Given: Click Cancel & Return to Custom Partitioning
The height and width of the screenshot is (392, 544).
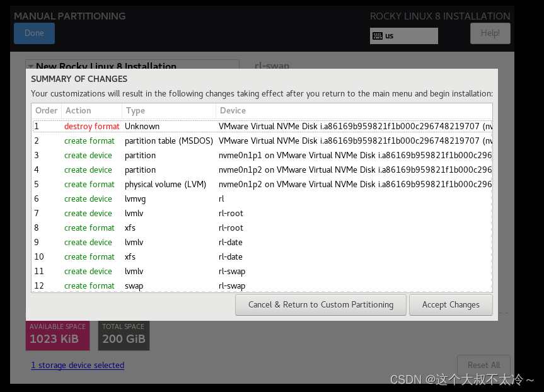Looking at the screenshot, I should pos(321,305).
